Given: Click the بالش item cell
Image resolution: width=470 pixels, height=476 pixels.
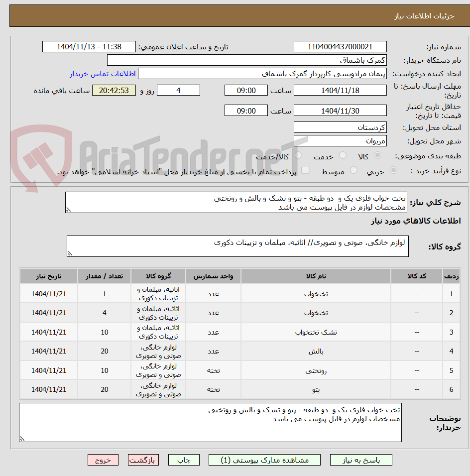Looking at the screenshot, I should click(316, 351).
